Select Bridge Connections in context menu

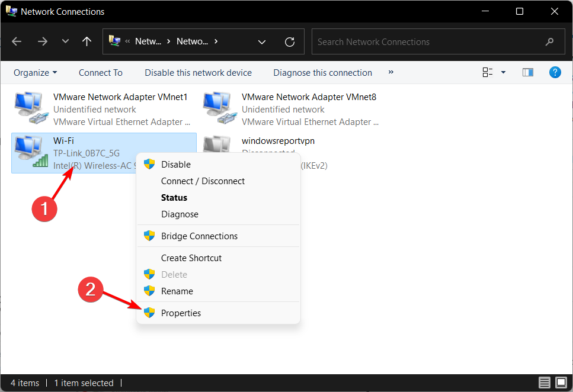click(x=199, y=236)
